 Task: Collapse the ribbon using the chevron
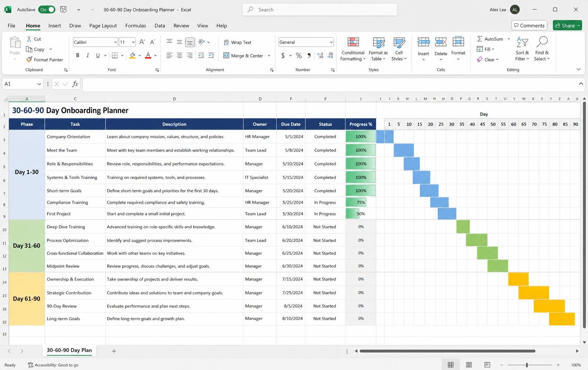click(578, 69)
